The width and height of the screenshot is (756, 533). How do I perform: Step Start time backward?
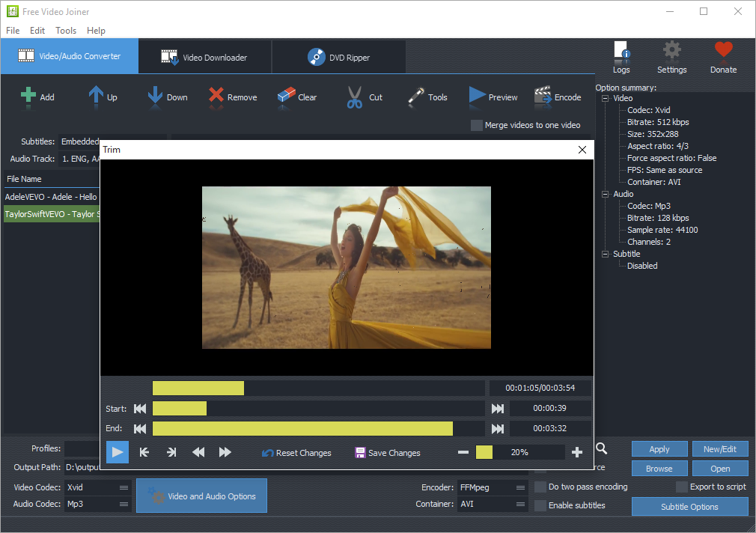pos(140,409)
